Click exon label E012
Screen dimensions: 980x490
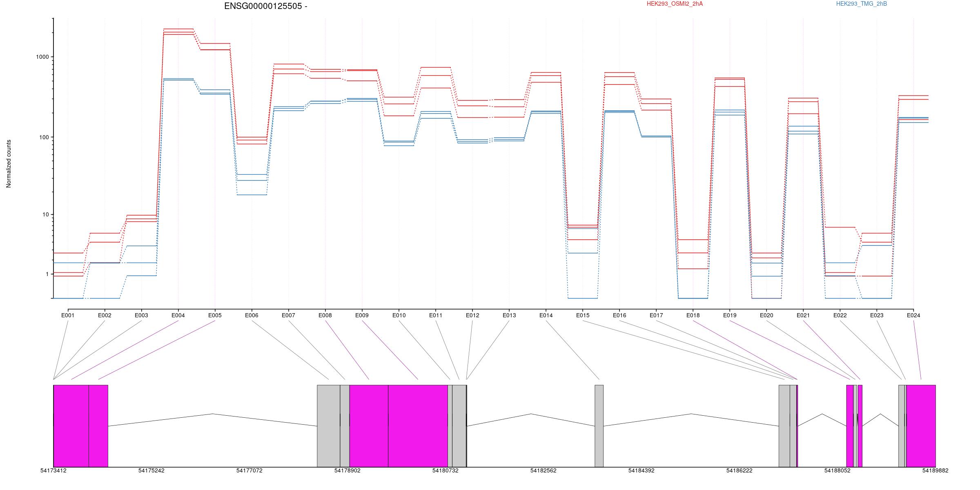472,315
